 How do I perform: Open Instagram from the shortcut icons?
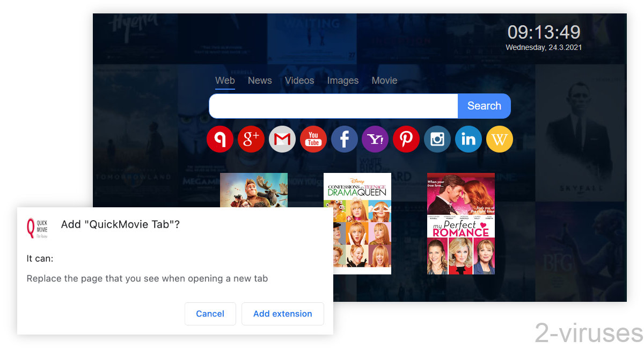437,139
